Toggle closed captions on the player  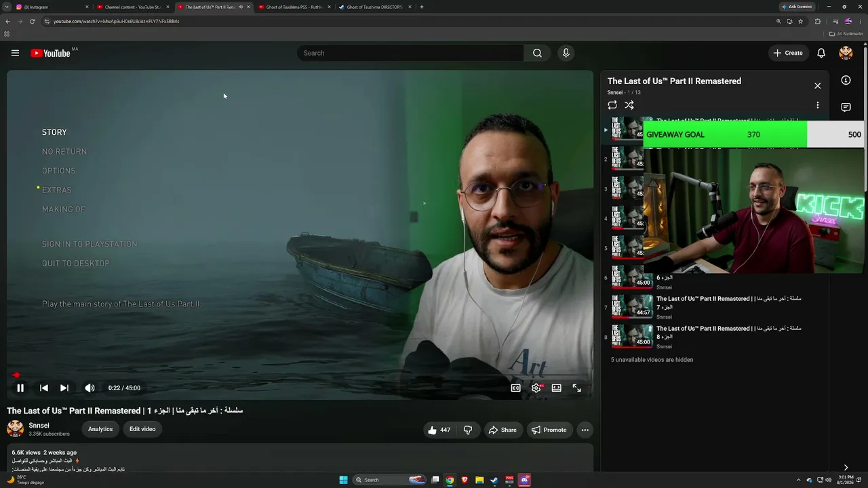click(516, 388)
